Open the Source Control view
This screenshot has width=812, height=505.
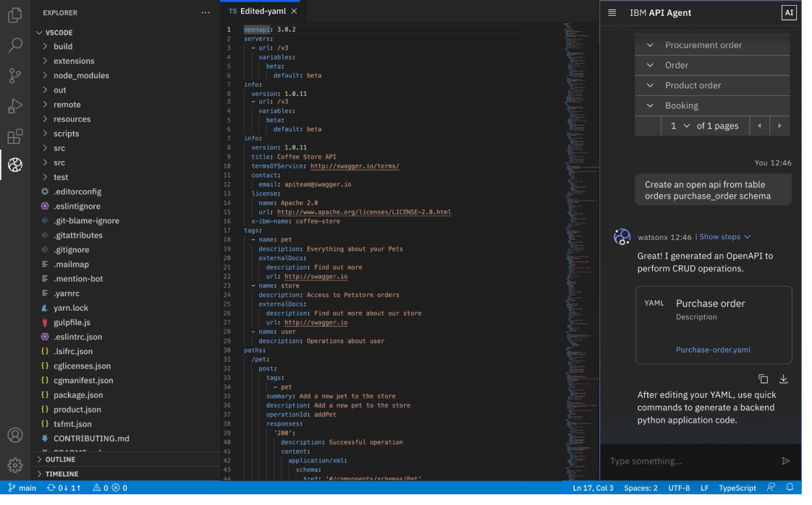15,75
